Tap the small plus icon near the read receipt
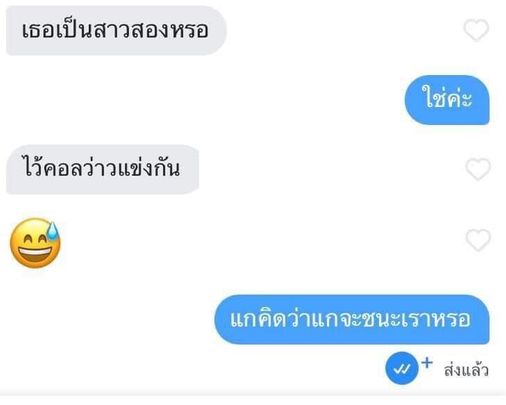Viewport: 506px width, 405px height. click(x=427, y=363)
